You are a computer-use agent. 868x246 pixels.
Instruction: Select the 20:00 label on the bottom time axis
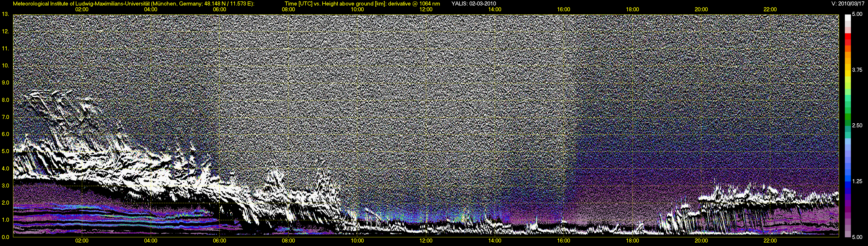click(701, 241)
